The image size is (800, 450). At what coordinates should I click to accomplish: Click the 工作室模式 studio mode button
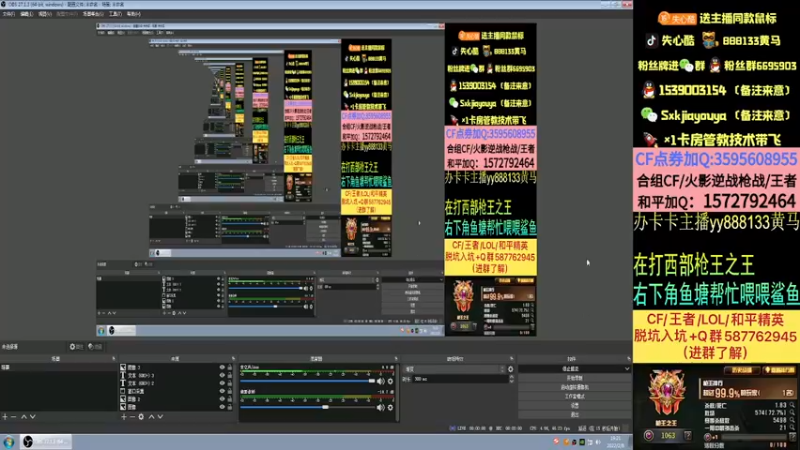tap(574, 396)
